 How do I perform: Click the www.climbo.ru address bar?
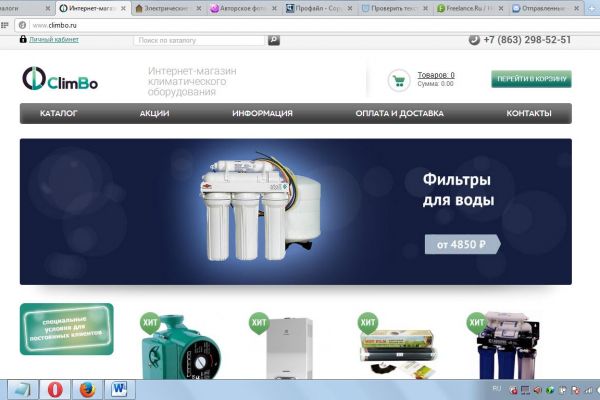click(x=306, y=25)
